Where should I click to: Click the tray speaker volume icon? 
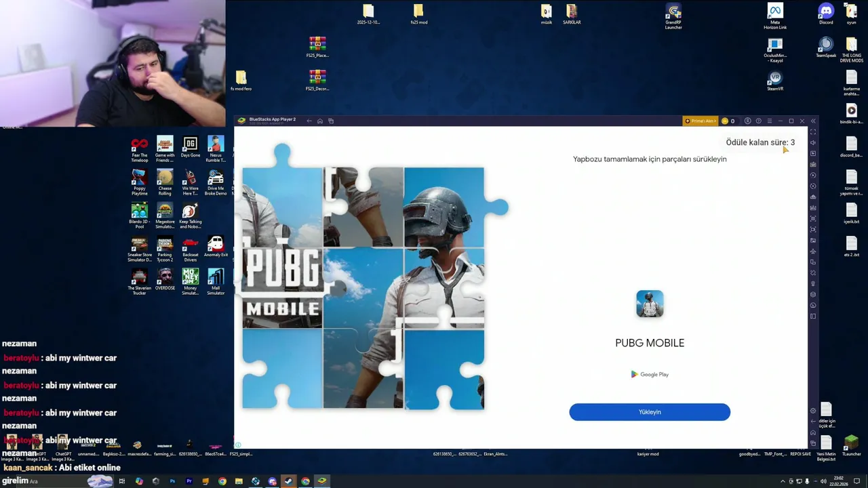tap(823, 481)
